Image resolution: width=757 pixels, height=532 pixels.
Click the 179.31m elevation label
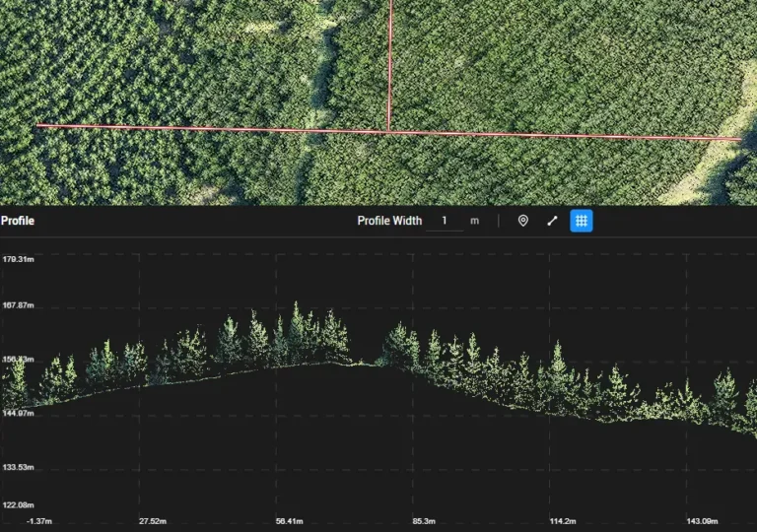coord(19,259)
